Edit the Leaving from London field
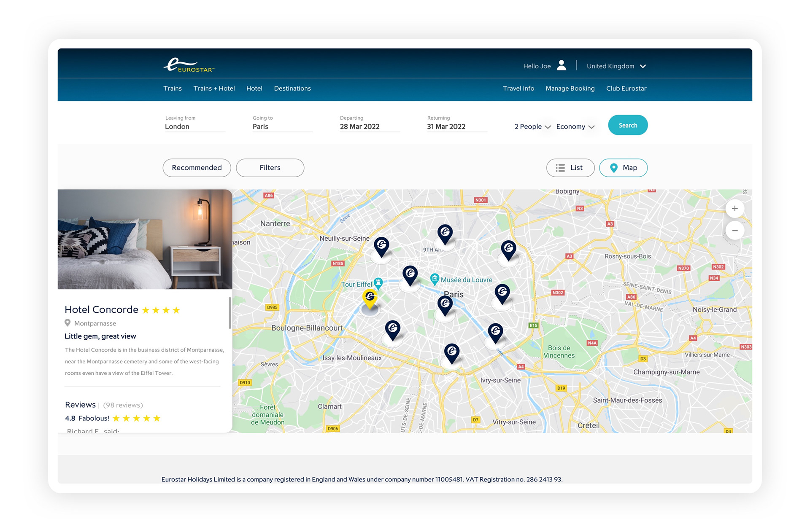Screen dimensions: 810x532 [195, 123]
